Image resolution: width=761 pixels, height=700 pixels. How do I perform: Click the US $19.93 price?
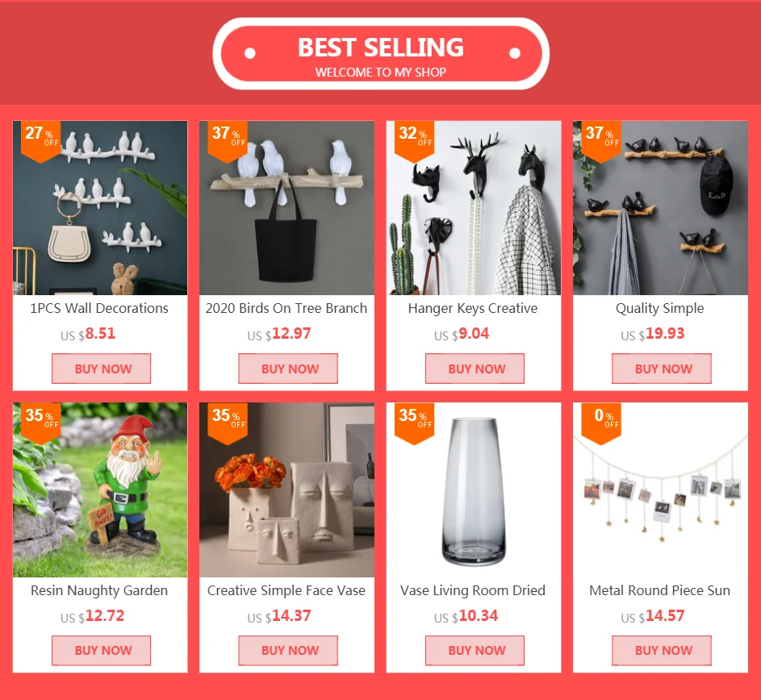pyautogui.click(x=653, y=334)
